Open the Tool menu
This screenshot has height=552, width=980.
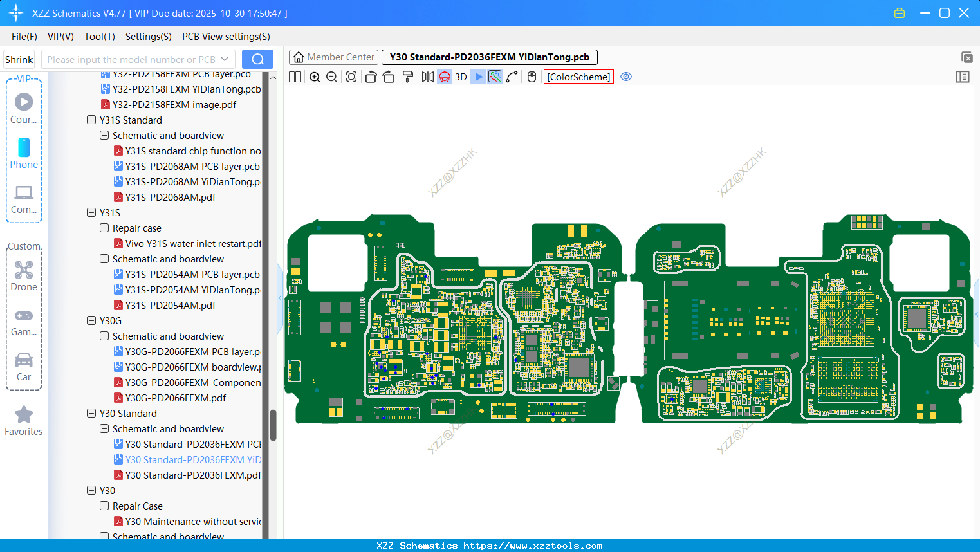click(x=99, y=37)
